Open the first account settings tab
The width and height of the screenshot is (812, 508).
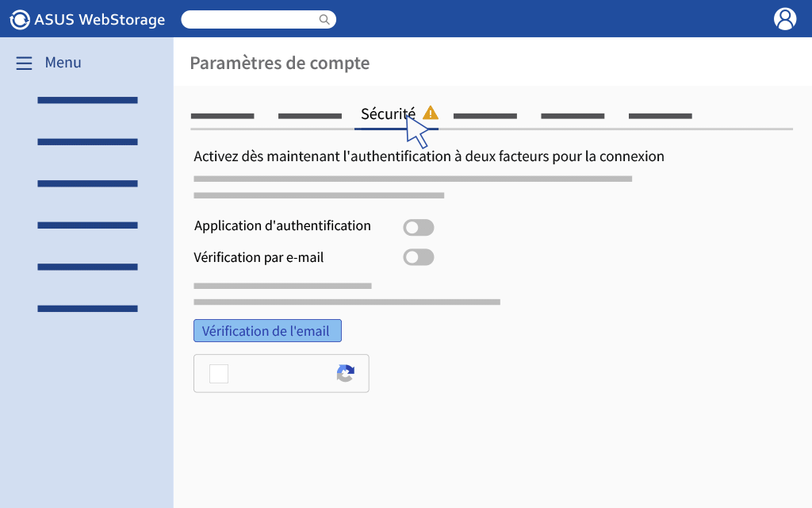pos(222,116)
